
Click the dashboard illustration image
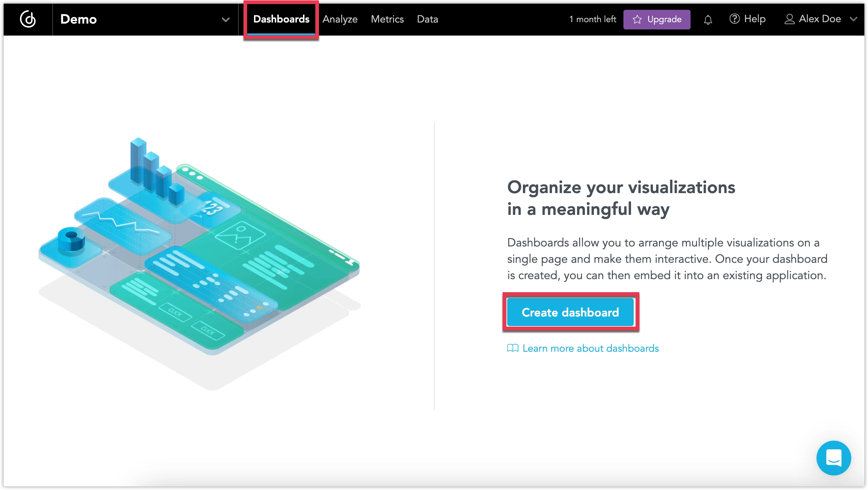(x=200, y=254)
